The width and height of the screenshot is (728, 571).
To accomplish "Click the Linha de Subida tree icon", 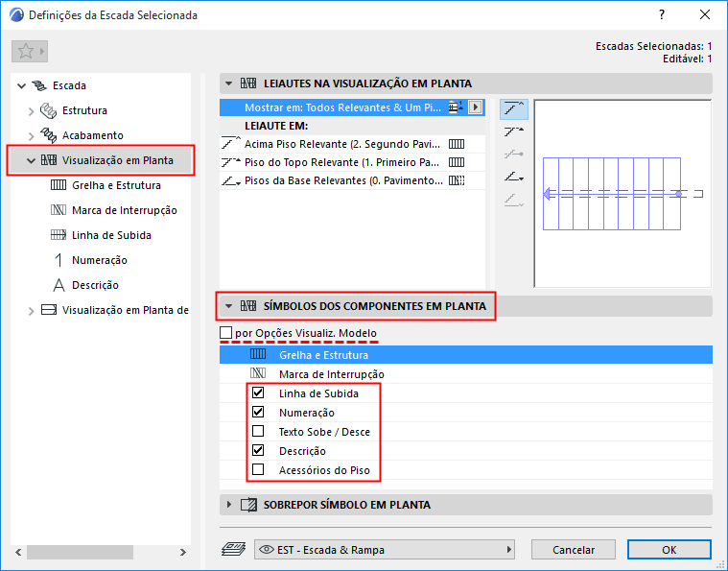I will click(x=59, y=235).
